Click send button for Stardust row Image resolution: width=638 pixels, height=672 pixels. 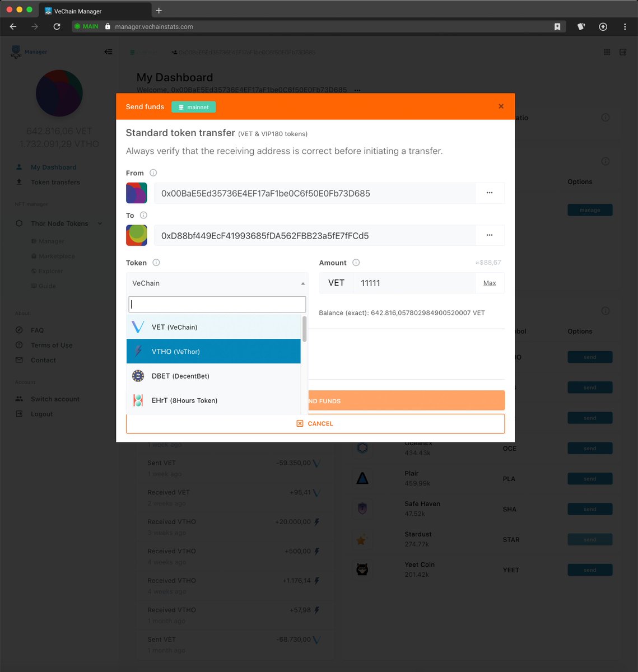pos(590,540)
